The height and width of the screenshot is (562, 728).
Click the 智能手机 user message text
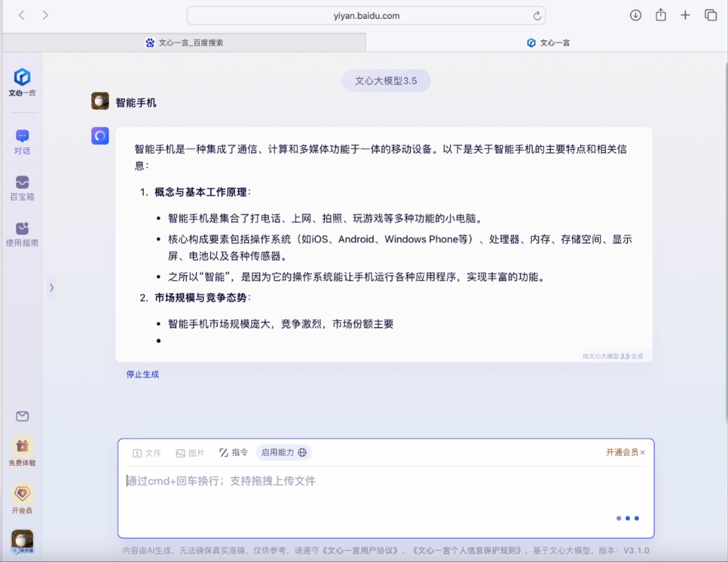pyautogui.click(x=136, y=103)
